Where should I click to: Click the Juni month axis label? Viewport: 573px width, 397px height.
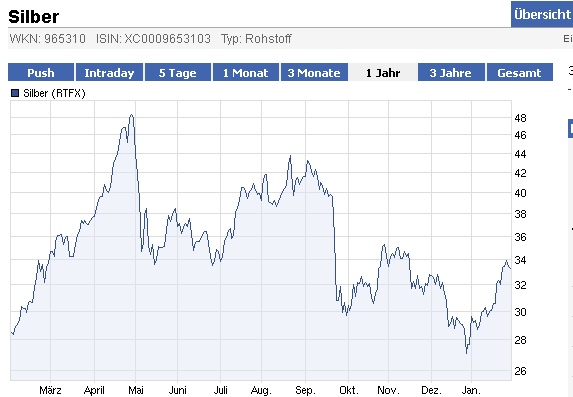tap(178, 390)
